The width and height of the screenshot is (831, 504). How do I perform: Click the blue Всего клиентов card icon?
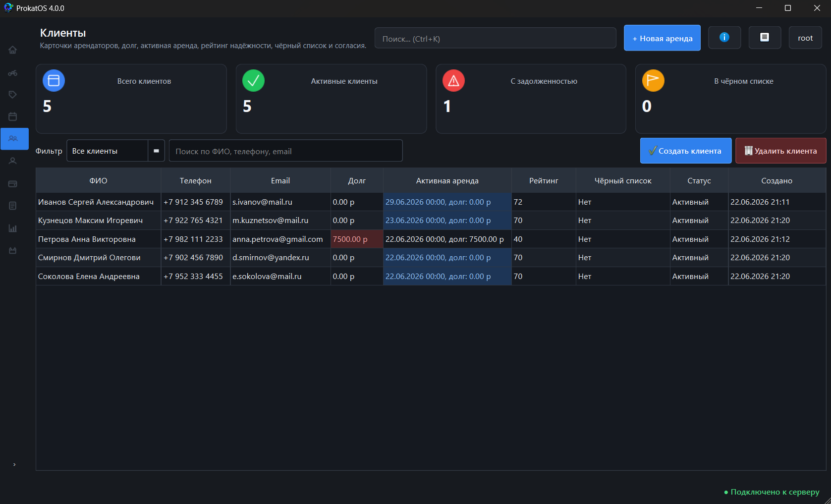(54, 80)
